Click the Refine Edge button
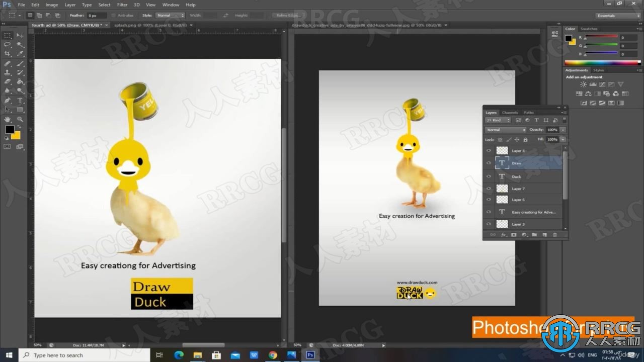Image resolution: width=644 pixels, height=362 pixels. point(288,16)
